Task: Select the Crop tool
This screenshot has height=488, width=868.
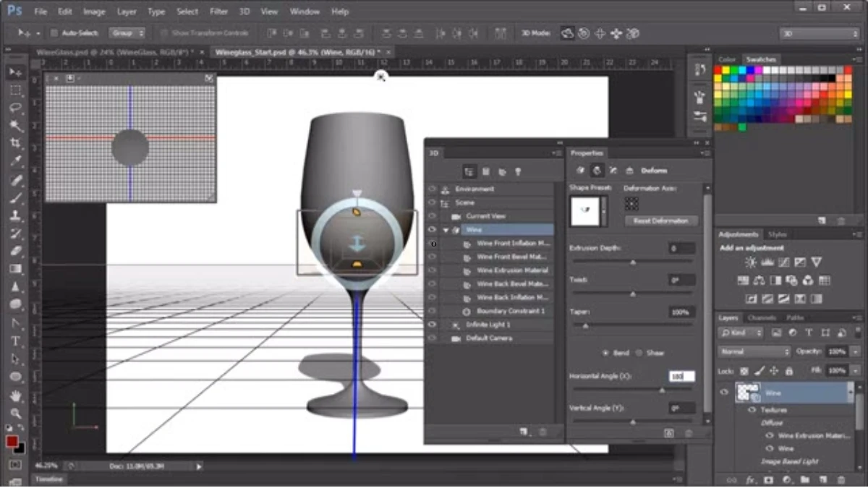Action: click(x=15, y=143)
